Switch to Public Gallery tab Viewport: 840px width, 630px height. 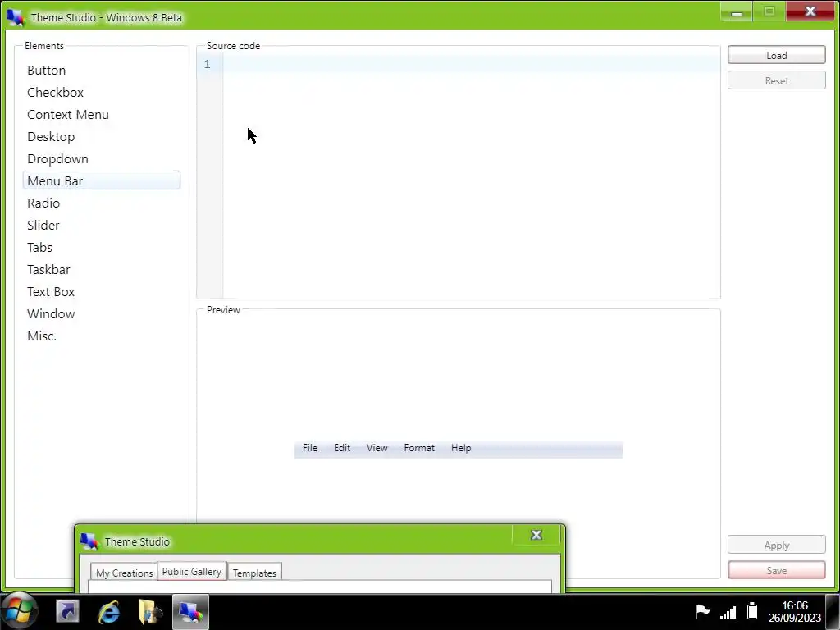(192, 571)
